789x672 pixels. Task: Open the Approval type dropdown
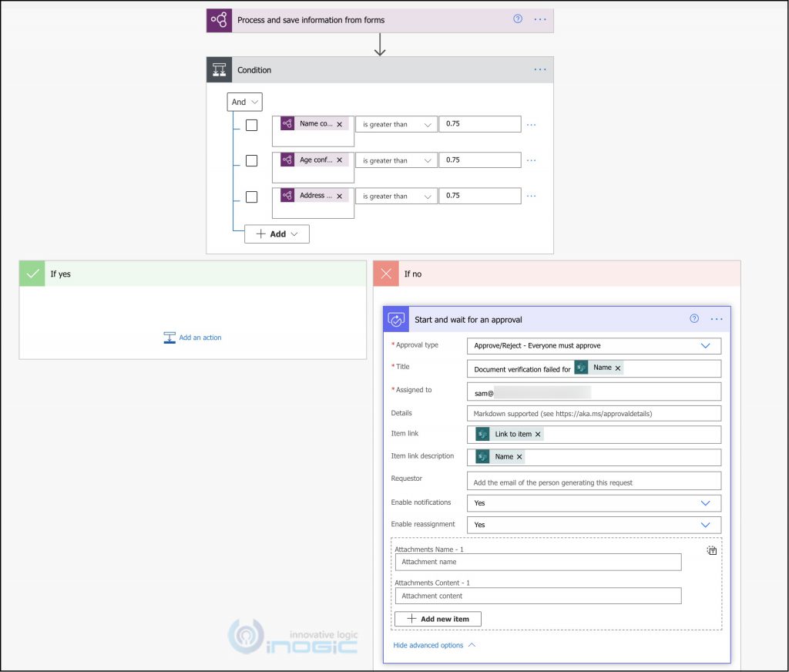(x=705, y=345)
